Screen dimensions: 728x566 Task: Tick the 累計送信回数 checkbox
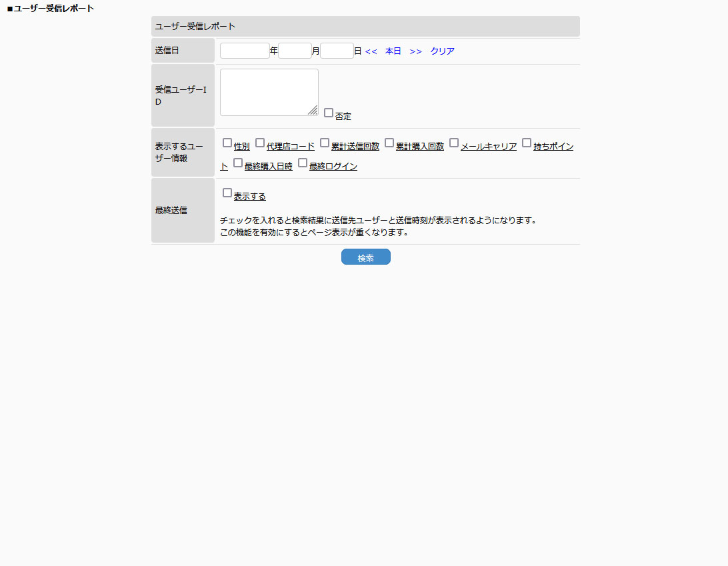(325, 143)
